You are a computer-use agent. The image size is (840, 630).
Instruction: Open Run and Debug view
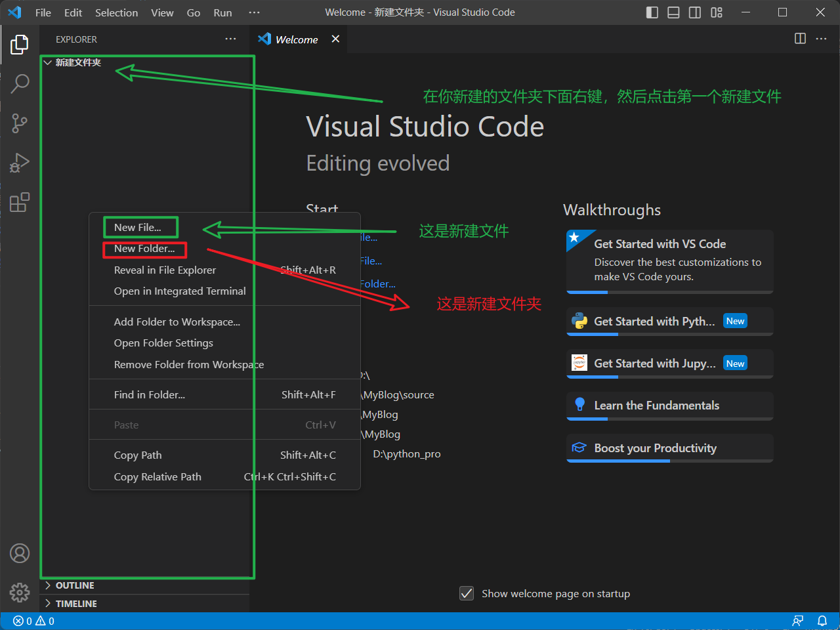20,163
